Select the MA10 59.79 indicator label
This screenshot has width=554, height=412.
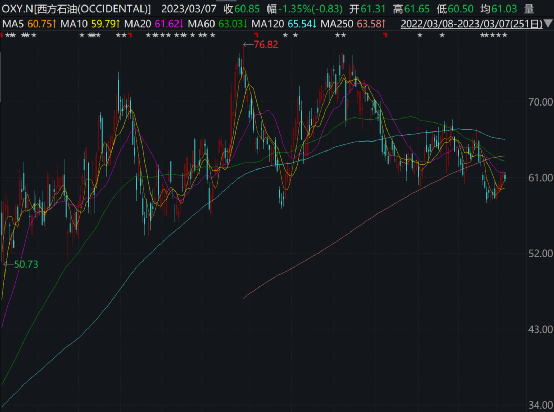point(90,24)
